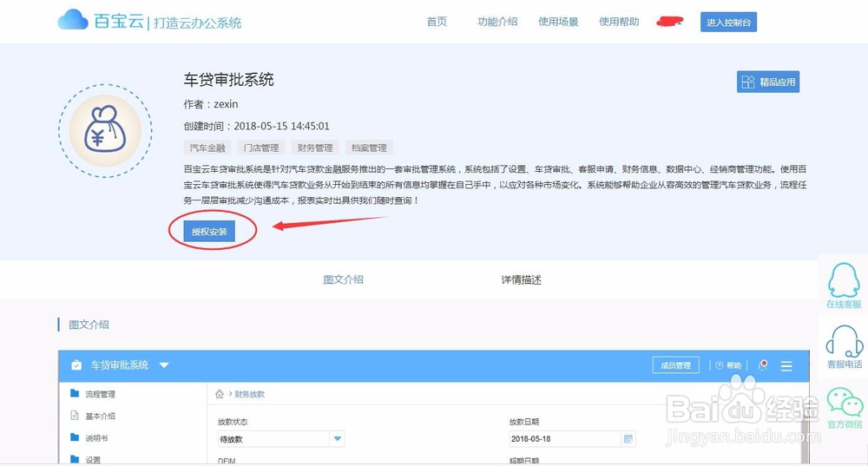Viewport: 868px width, 466px height.
Task: Click the 成员管理 button in preview
Action: (x=676, y=365)
